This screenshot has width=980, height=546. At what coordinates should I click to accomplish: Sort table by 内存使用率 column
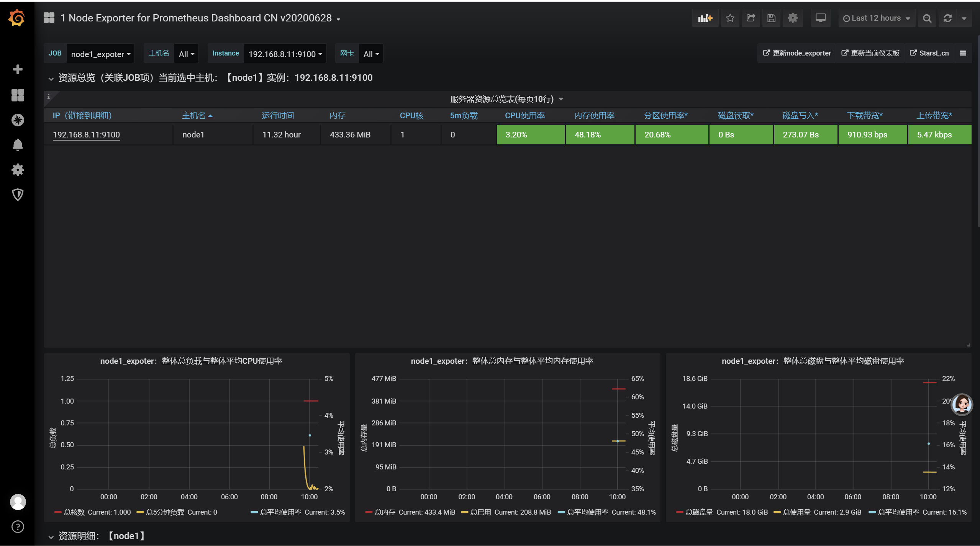coord(594,116)
